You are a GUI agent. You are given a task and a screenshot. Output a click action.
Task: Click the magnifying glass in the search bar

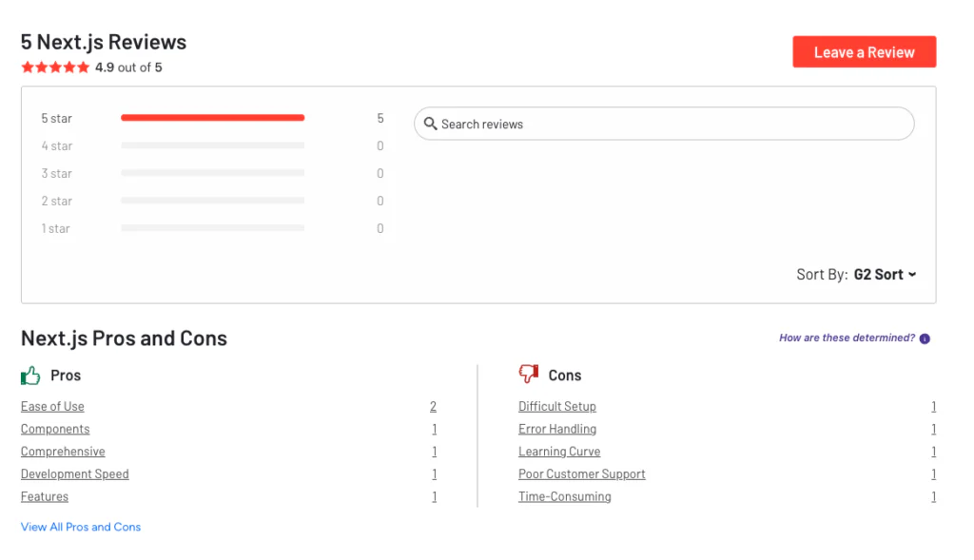[430, 124]
